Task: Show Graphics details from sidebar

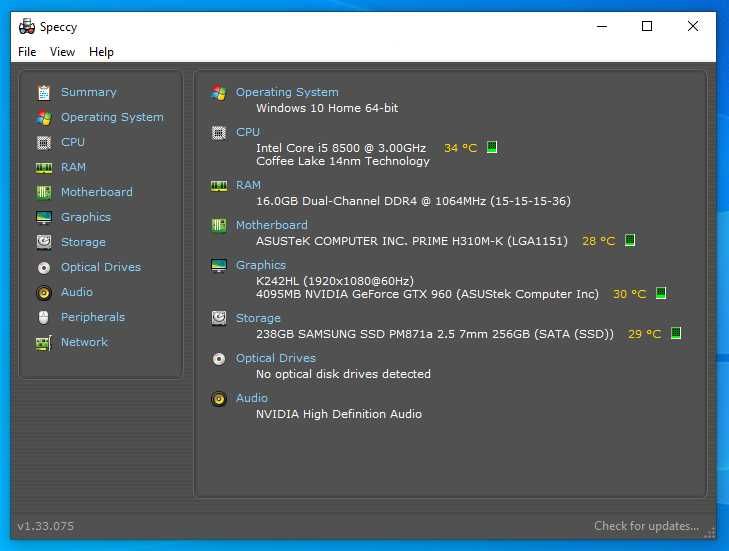Action: tap(86, 217)
